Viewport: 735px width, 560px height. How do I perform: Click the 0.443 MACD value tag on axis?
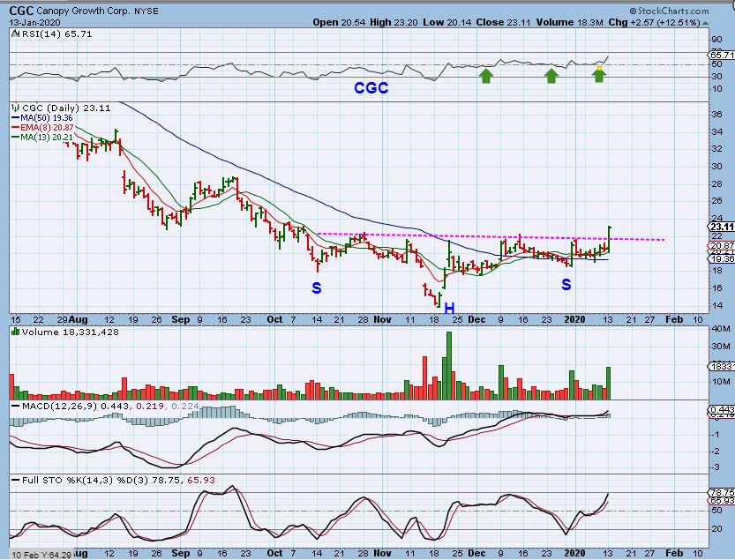tap(722, 409)
